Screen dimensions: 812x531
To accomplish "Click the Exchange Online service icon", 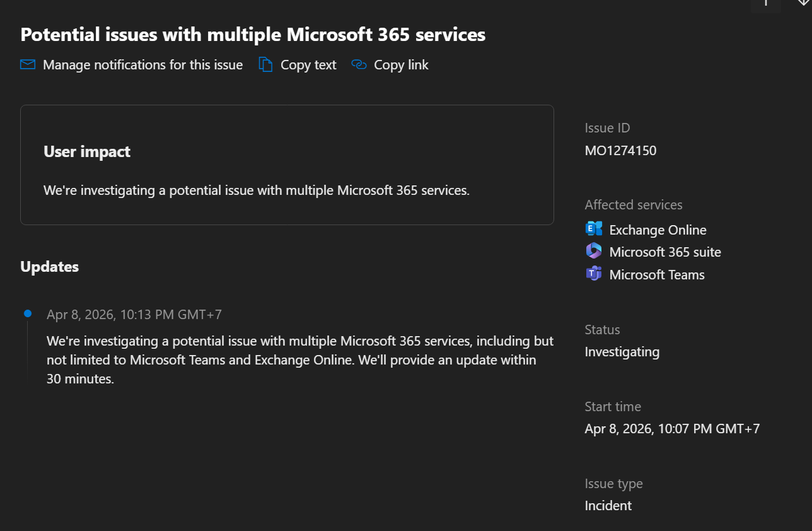I will click(x=594, y=229).
